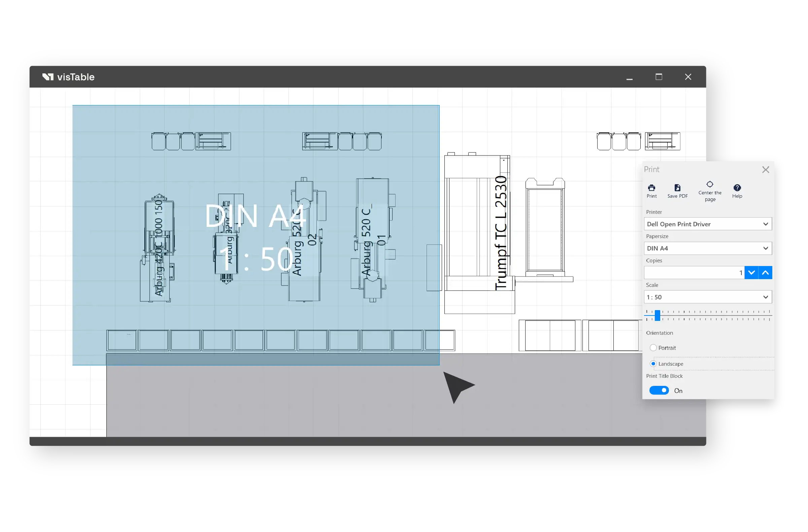This screenshot has width=808, height=532.
Task: Click the Copies input field
Action: pos(694,273)
